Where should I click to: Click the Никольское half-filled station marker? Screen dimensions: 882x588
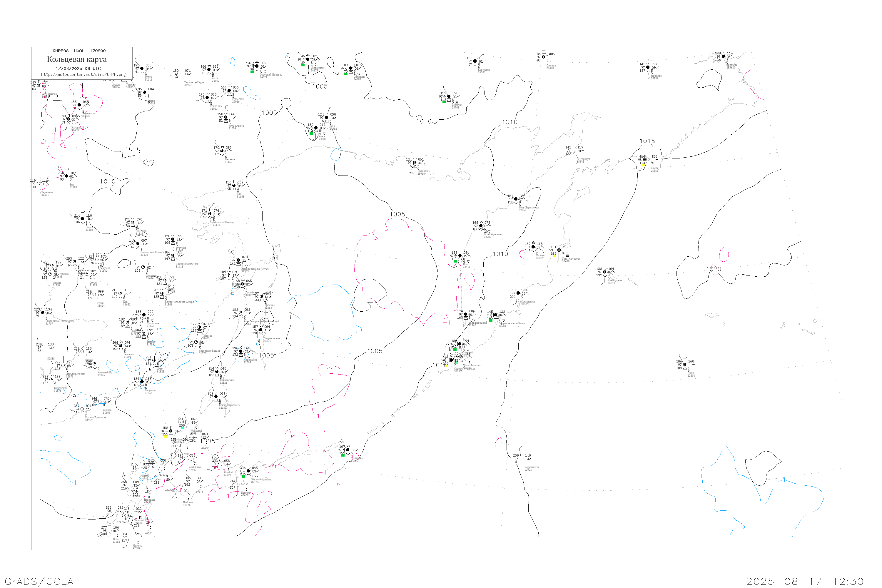(604, 272)
